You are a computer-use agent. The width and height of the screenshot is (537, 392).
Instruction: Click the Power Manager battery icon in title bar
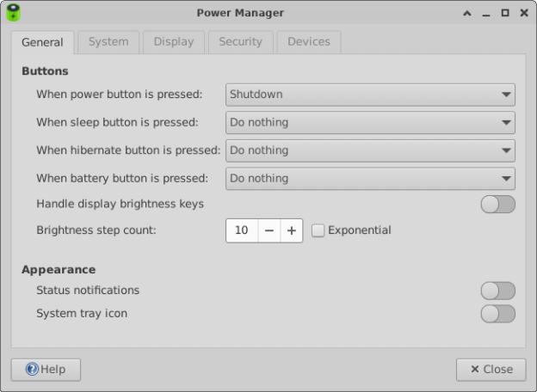pos(13,13)
